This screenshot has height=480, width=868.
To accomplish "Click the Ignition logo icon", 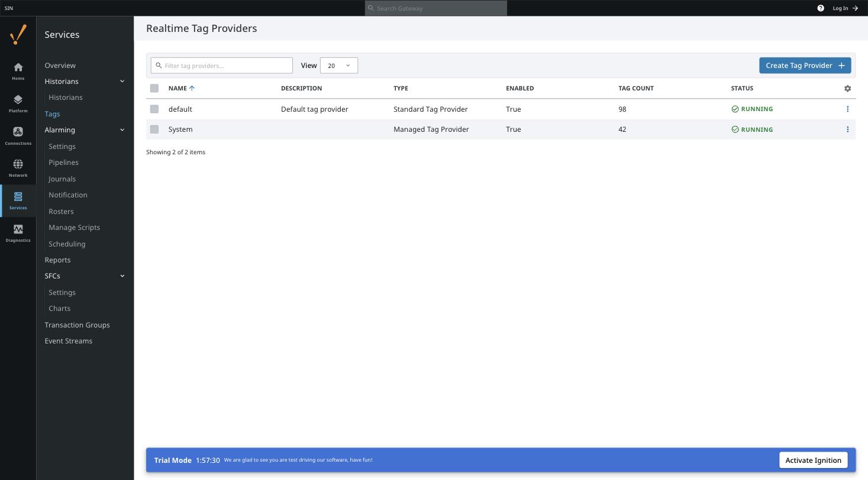I will click(x=18, y=34).
